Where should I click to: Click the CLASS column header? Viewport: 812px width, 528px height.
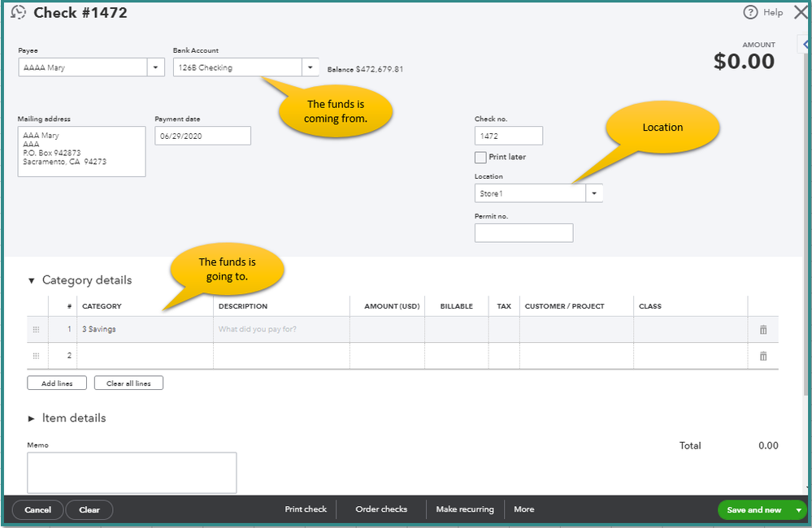[650, 306]
